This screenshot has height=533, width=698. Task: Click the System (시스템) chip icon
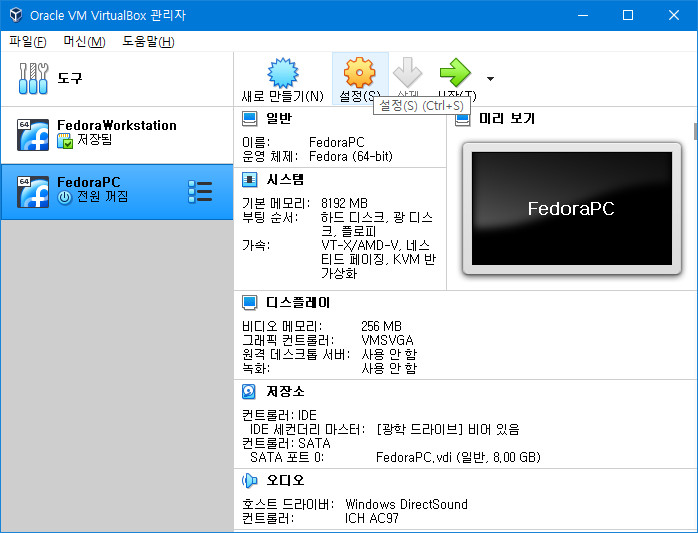click(x=250, y=179)
